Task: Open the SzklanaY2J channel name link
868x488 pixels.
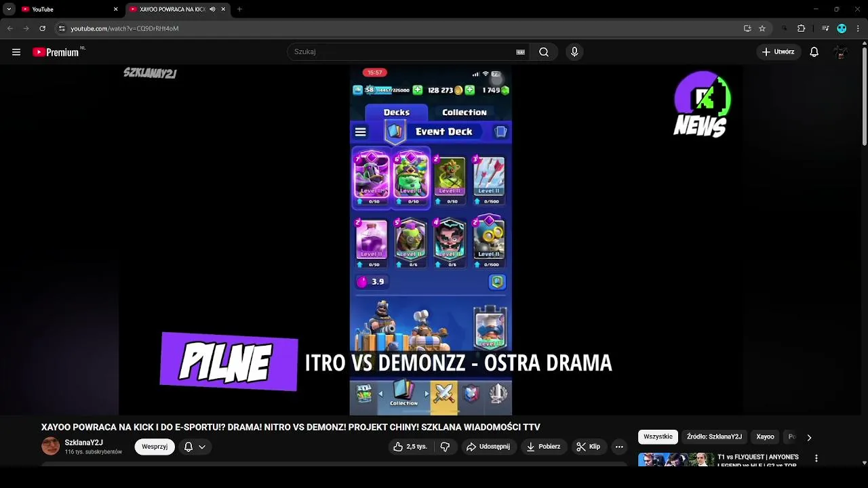Action: point(84,443)
